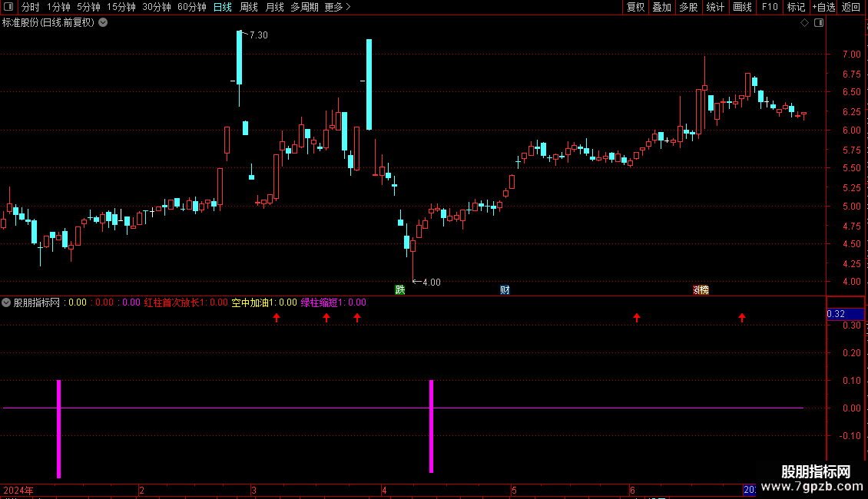The image size is (868, 499).
Task: Expand the 标准股份 chart title dropdown
Action: tap(103, 23)
